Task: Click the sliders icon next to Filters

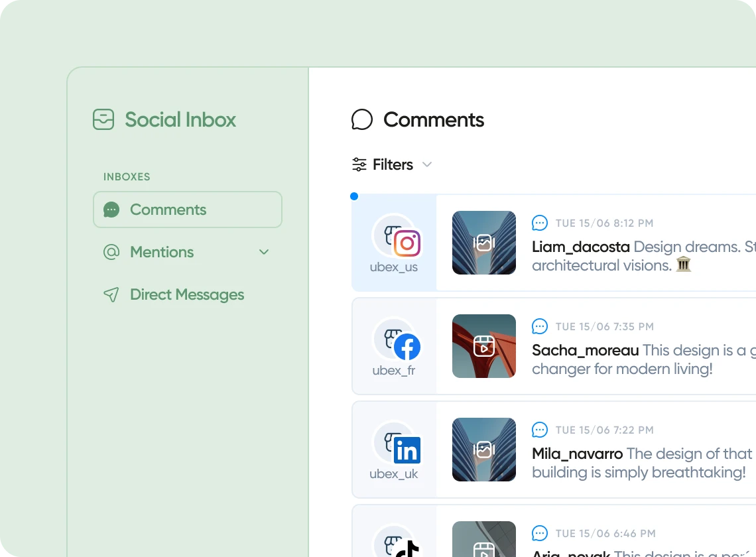Action: (359, 164)
